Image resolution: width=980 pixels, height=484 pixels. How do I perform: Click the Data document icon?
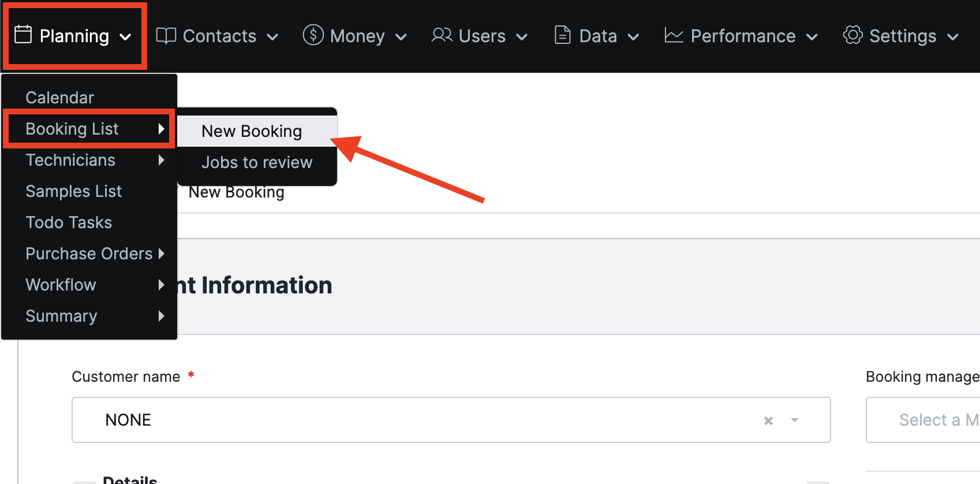562,35
